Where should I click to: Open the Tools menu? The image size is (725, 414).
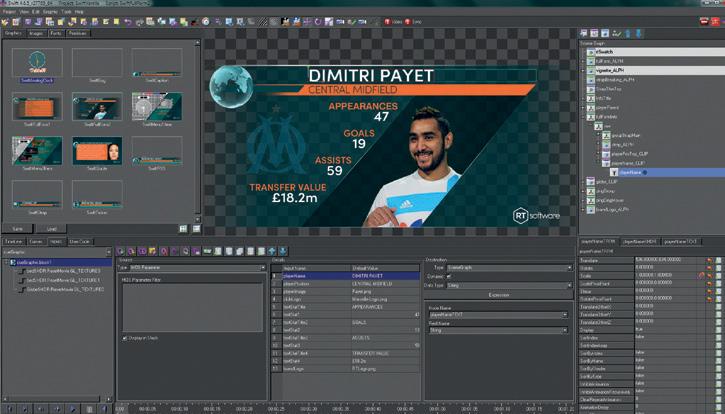click(67, 12)
